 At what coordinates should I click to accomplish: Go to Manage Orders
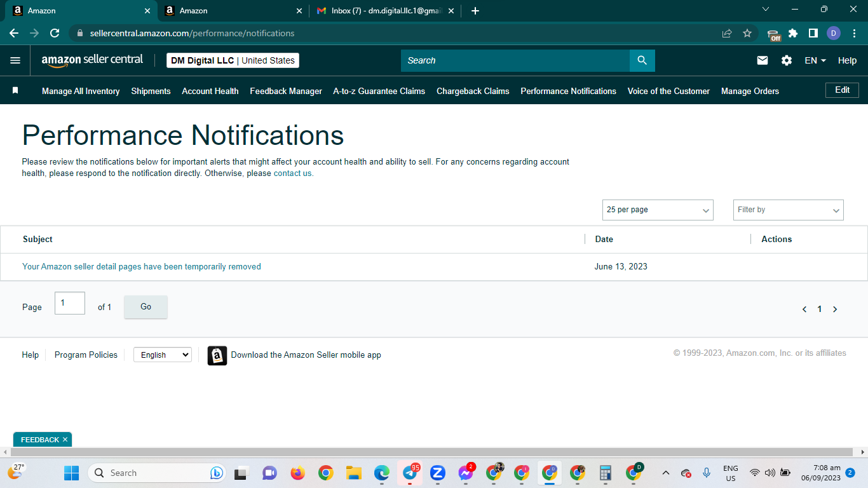750,91
